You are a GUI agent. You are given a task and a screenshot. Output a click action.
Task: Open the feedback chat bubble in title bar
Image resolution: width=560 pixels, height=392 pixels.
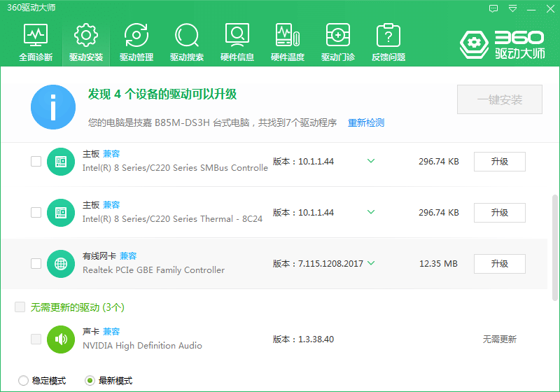coord(493,8)
